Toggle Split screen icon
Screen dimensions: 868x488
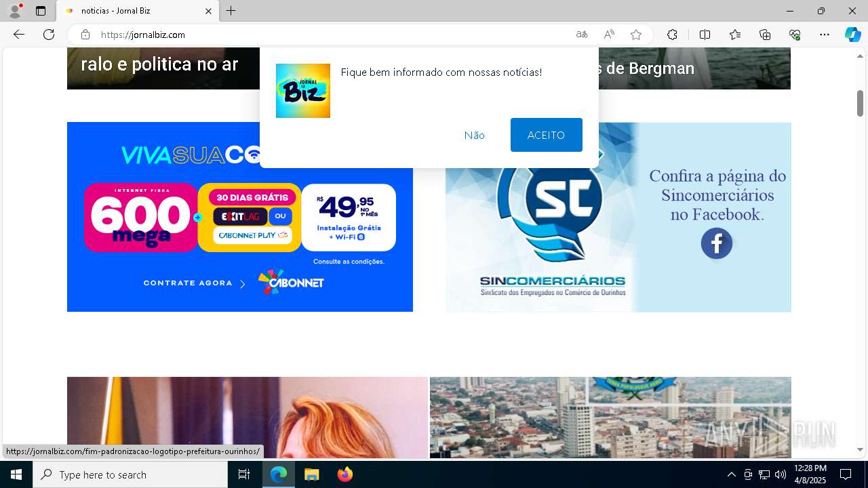[705, 35]
